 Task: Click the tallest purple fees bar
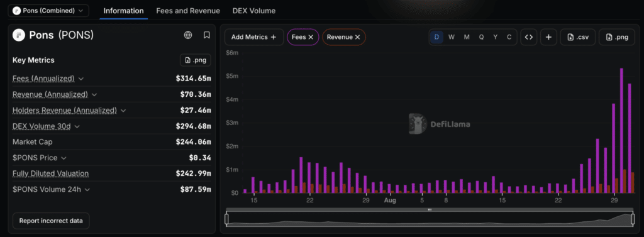click(621, 131)
